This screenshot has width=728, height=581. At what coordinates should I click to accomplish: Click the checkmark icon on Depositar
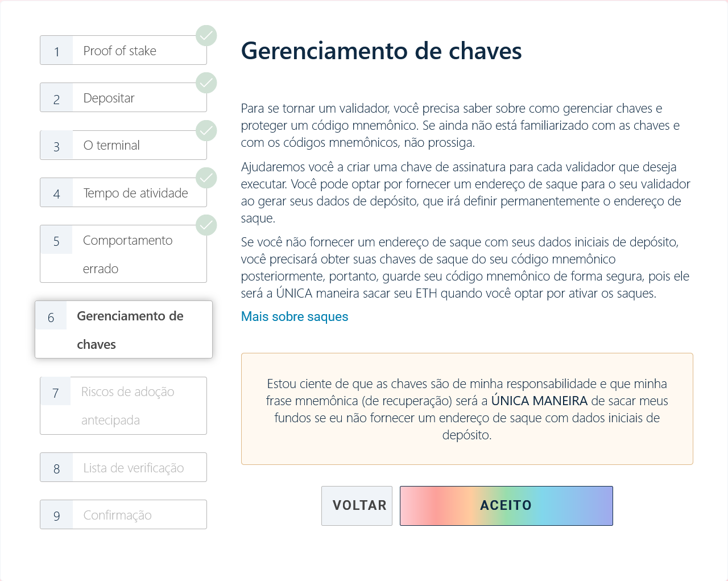(x=206, y=83)
